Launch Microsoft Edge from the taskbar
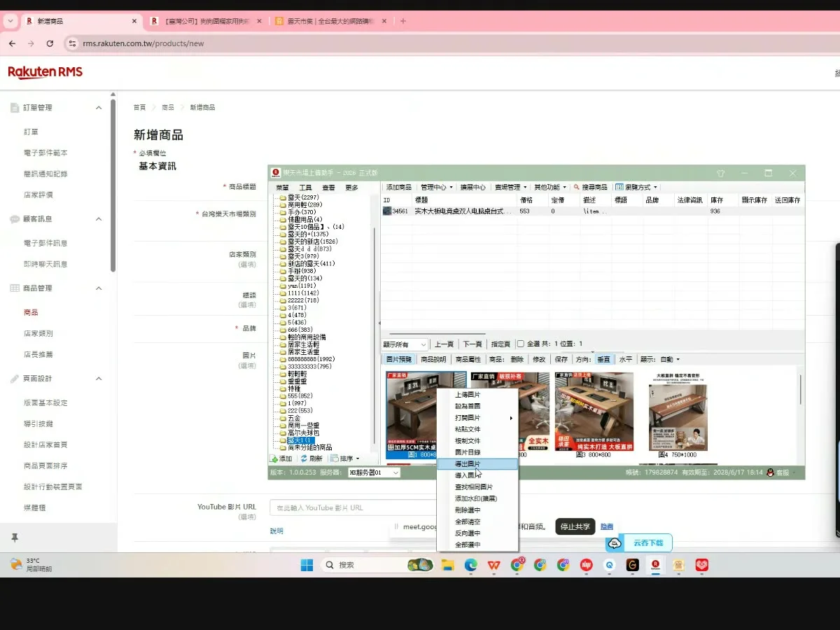This screenshot has height=630, width=840. coord(470,565)
